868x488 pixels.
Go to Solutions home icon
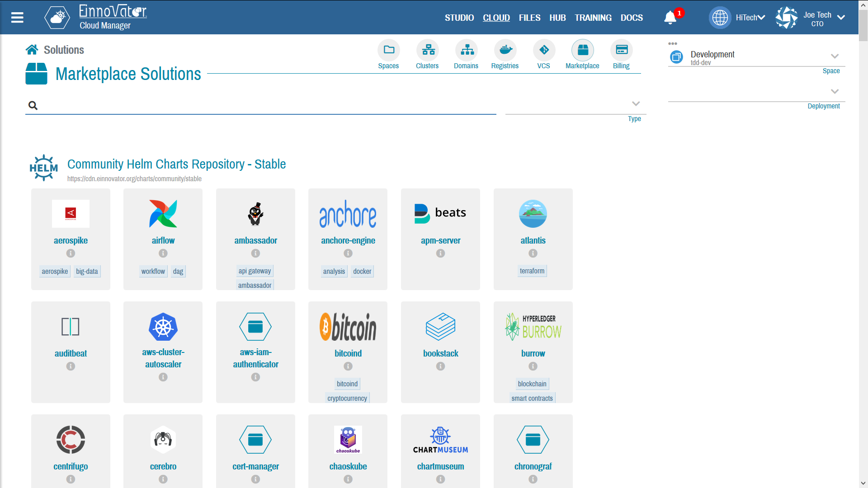click(x=32, y=50)
